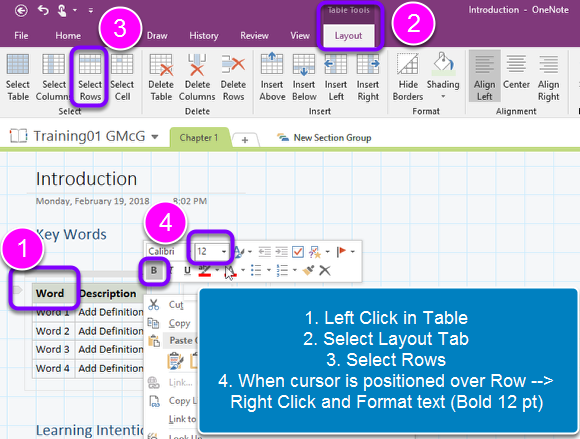The image size is (580, 439).
Task: Open the font size 12 dropdown
Action: coord(224,251)
